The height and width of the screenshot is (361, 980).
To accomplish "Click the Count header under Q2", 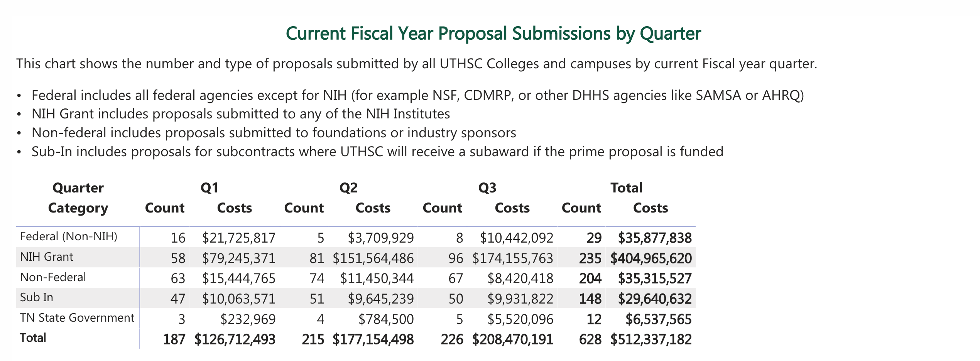I will [x=304, y=208].
